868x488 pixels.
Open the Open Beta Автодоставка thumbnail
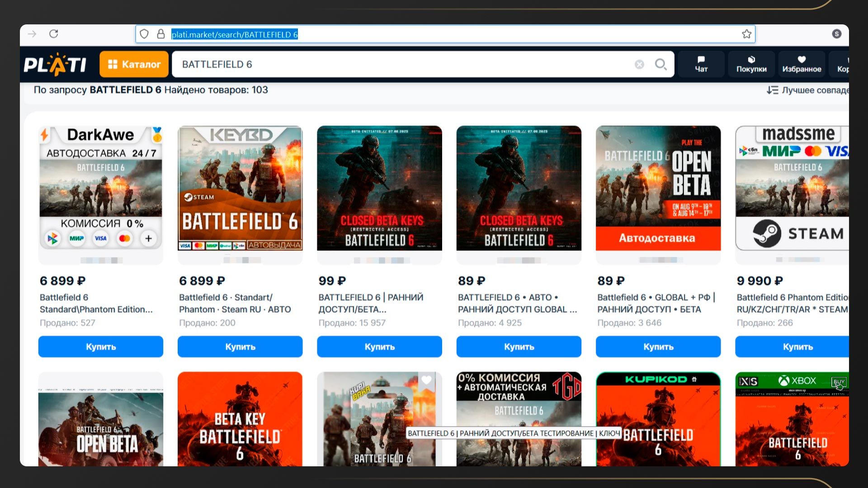[x=658, y=188]
